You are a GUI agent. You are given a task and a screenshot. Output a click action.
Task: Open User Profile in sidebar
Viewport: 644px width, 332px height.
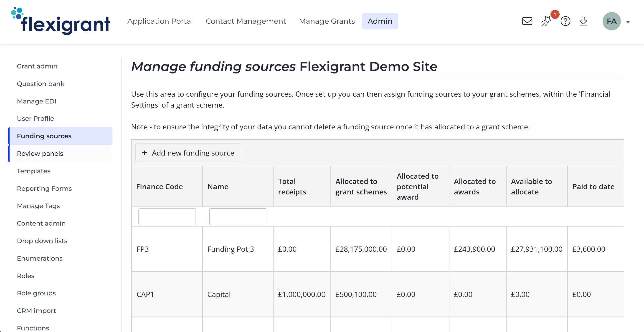35,118
